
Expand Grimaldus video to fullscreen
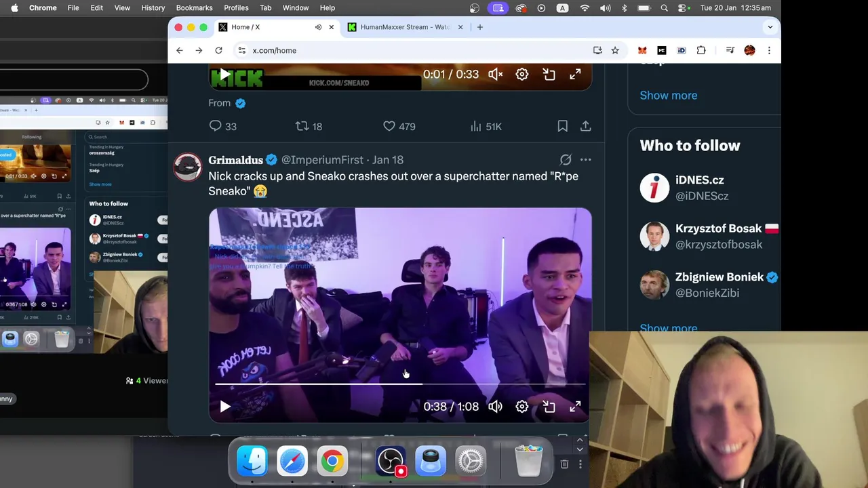[575, 407]
